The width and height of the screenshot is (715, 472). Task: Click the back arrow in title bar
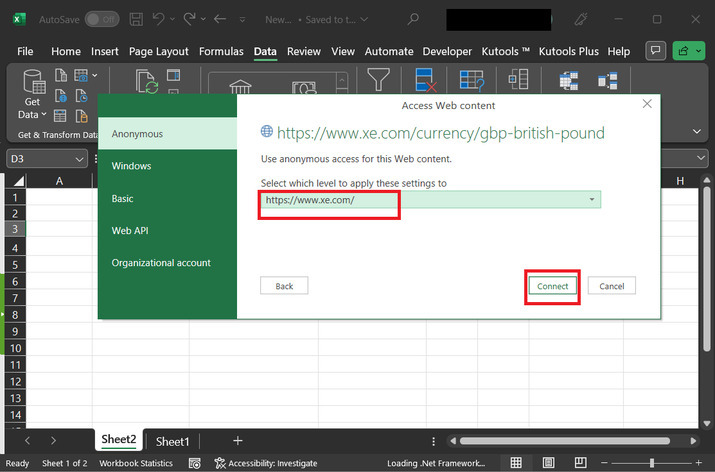point(220,19)
